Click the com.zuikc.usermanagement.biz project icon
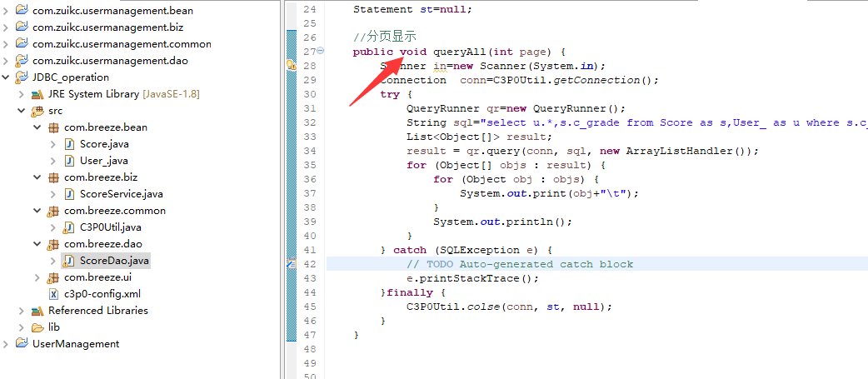Viewport: 868px width, 379px height. 22,27
